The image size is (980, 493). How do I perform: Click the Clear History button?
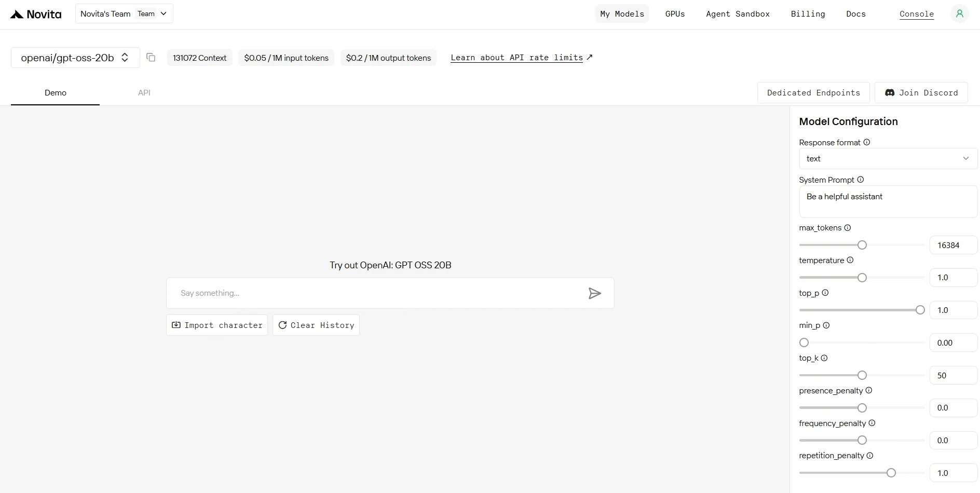click(316, 325)
